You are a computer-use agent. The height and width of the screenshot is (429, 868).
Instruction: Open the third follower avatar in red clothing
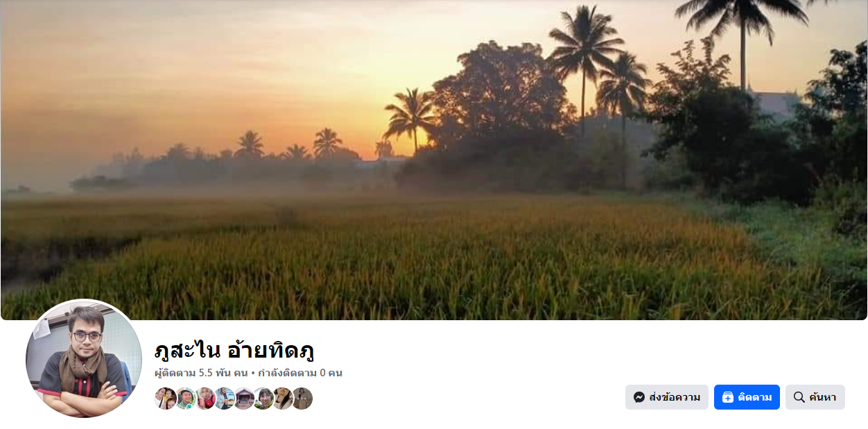tap(205, 399)
